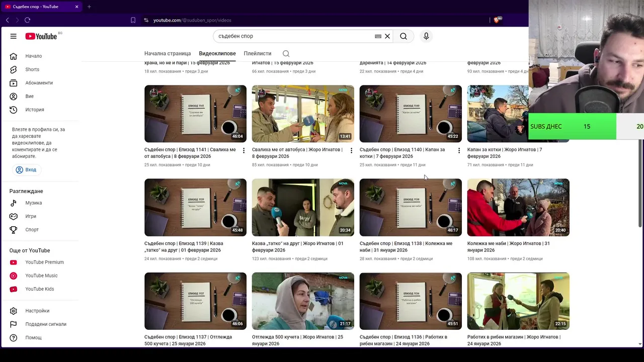Screen dimensions: 644x362
Task: Open title Отглежда 500 кучета Жоро Игнатов
Action: click(x=297, y=340)
